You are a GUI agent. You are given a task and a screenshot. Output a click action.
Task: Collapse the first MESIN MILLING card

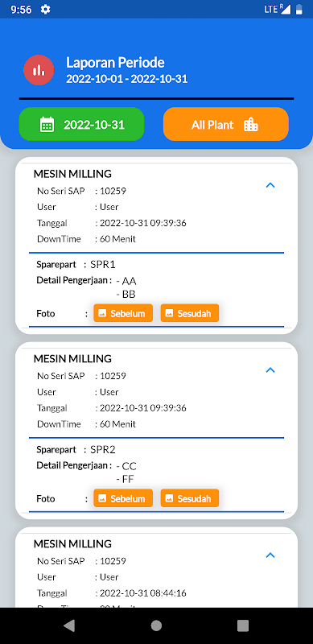(x=270, y=185)
